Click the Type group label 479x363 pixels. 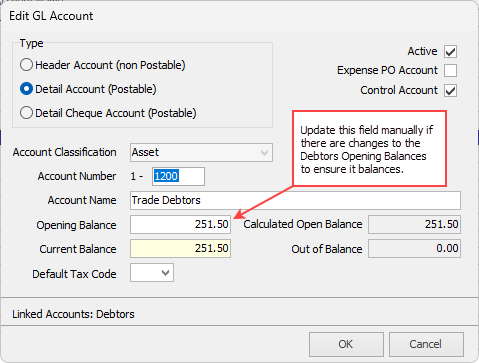[31, 43]
